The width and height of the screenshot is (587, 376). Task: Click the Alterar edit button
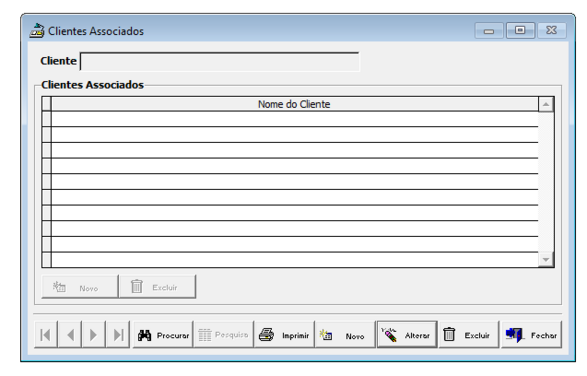point(407,334)
